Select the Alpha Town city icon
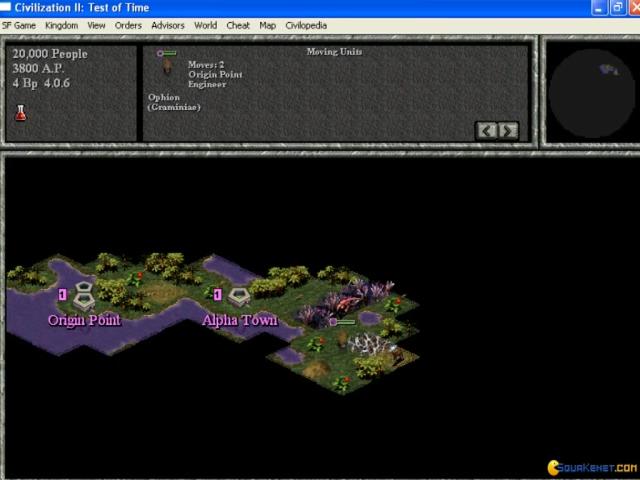The height and width of the screenshot is (480, 640). pos(239,297)
